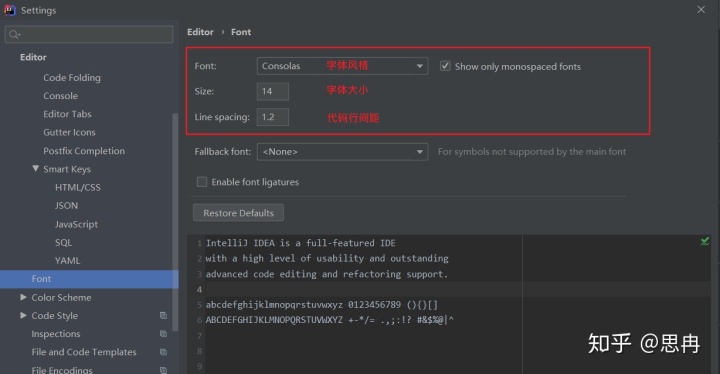Click the project-level icon next to Inspections
This screenshot has height=374, width=720.
point(163,334)
